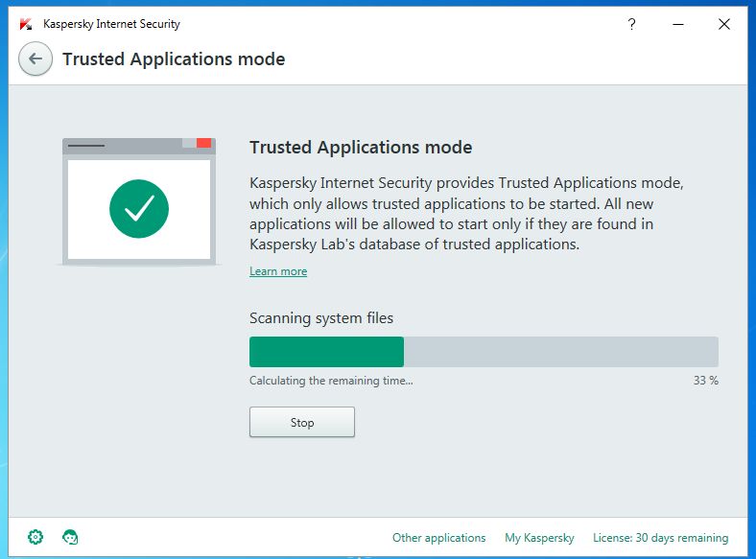Open the Learn more link
This screenshot has width=756, height=559.
point(278,271)
